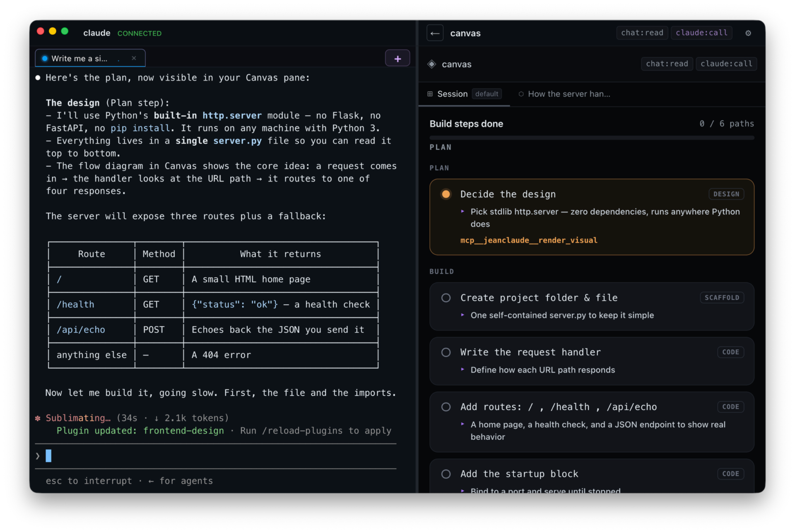Toggle 'Create project folder & file' step circle

click(446, 298)
